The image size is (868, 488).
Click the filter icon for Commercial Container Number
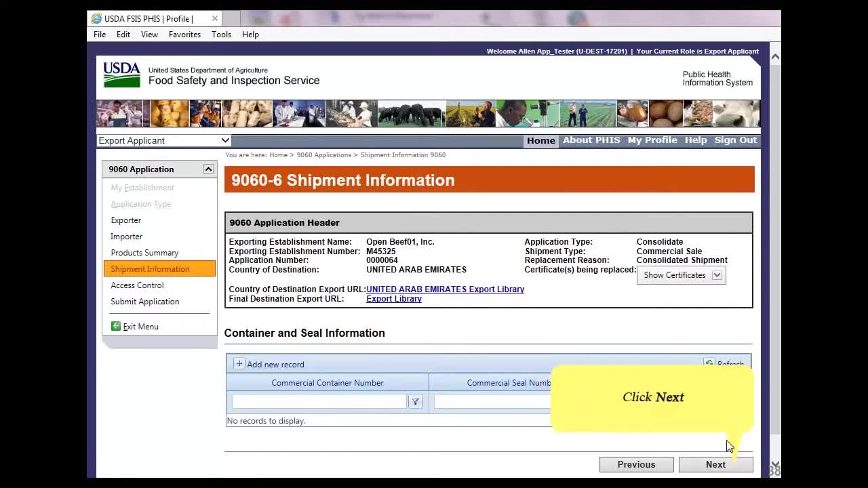click(416, 401)
